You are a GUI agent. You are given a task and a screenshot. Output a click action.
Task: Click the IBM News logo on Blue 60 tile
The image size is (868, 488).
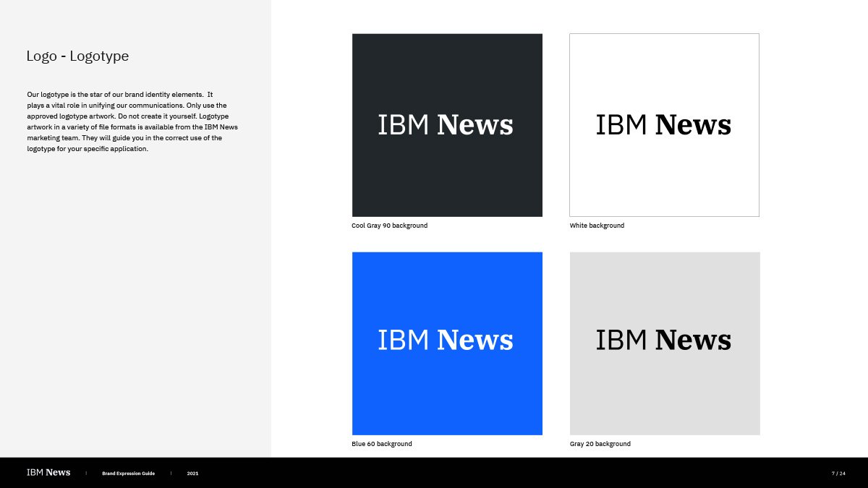tap(446, 340)
